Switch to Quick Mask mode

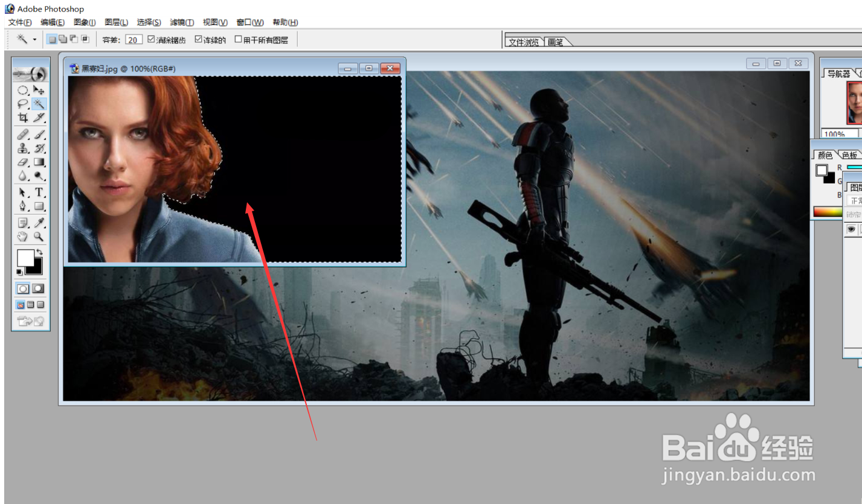39,289
